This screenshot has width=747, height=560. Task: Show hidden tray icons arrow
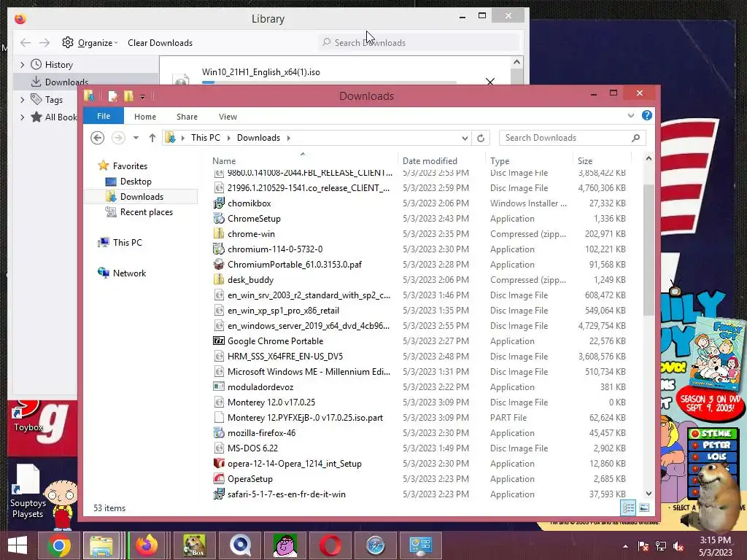click(x=625, y=546)
